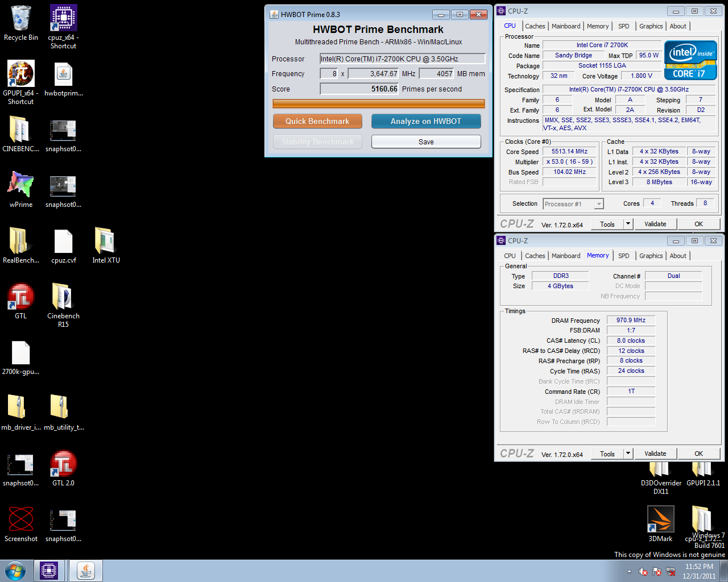Select snaphsot thumbnail beside CINEBENCH folder

click(63, 134)
